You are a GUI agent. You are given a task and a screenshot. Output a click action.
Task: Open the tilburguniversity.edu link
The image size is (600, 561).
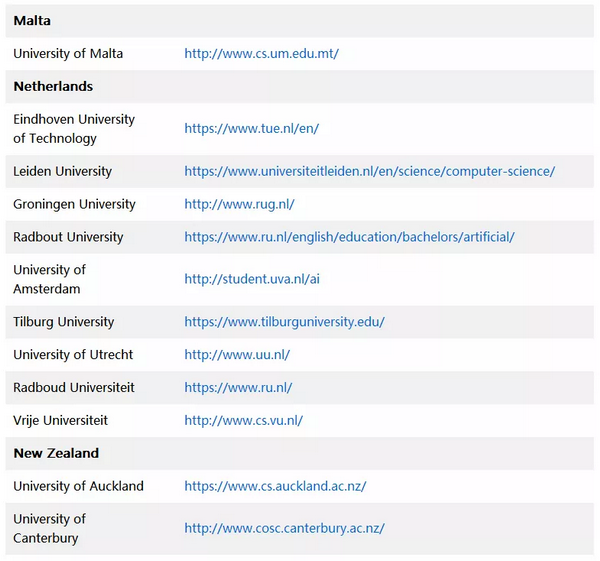point(284,322)
